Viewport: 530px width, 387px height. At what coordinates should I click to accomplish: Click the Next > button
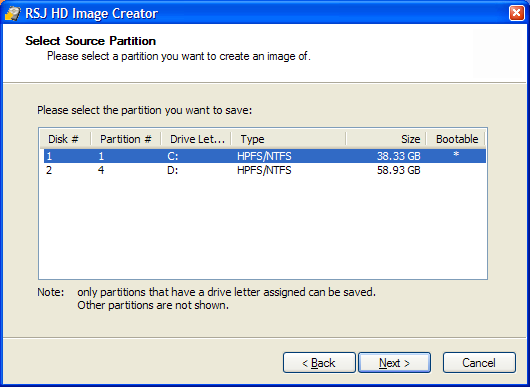click(394, 363)
